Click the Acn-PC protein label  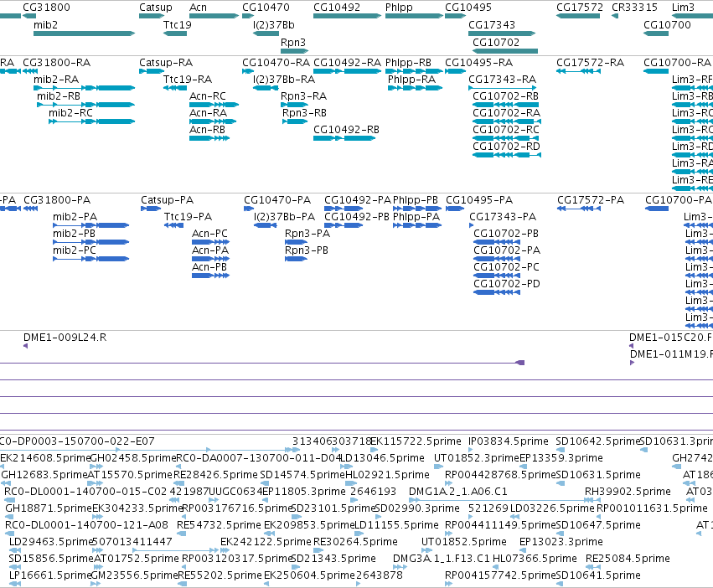click(209, 234)
